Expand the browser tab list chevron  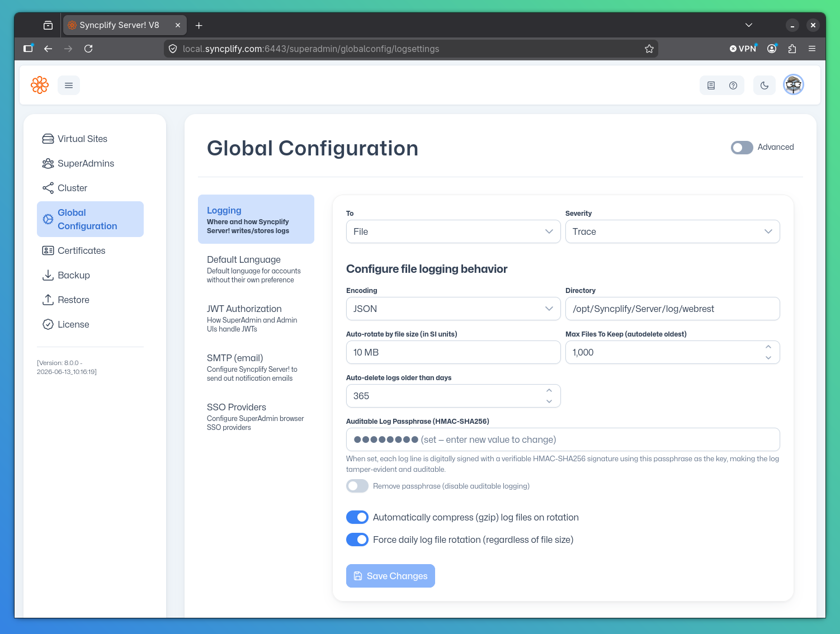click(749, 25)
